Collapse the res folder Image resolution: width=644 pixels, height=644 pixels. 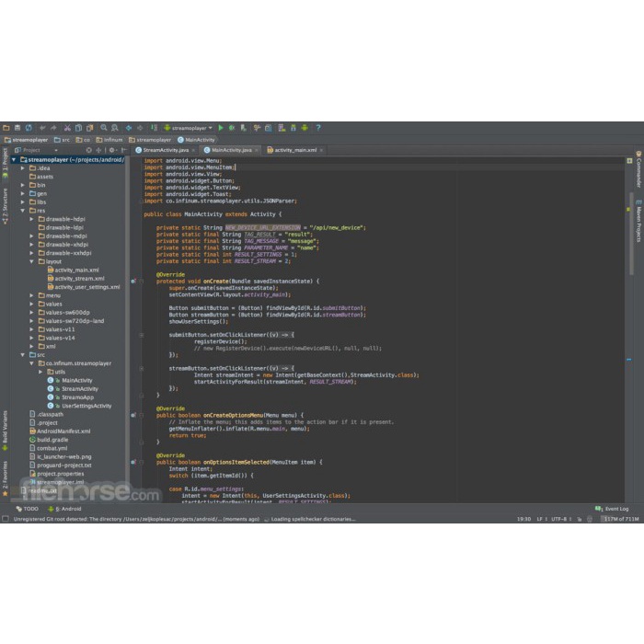(x=23, y=211)
